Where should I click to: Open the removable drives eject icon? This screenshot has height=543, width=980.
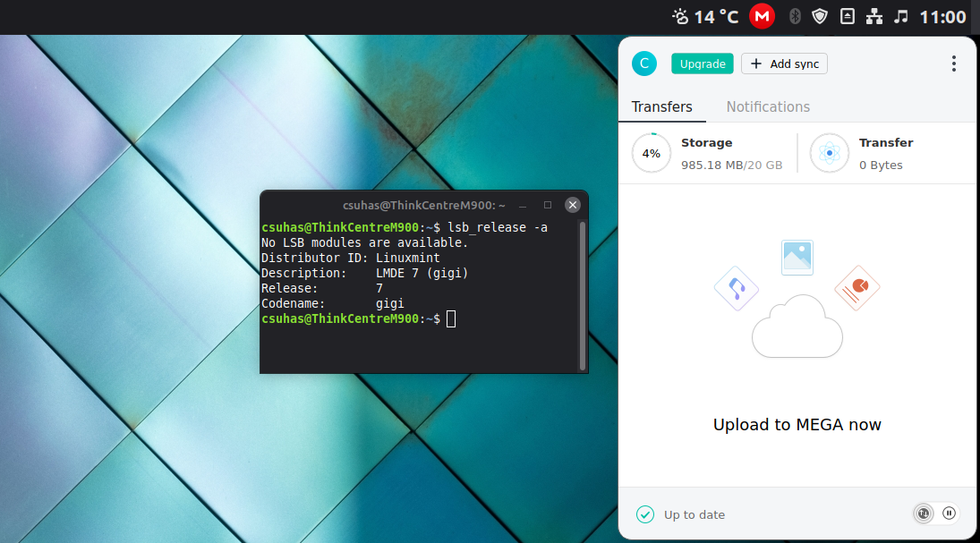coord(848,16)
